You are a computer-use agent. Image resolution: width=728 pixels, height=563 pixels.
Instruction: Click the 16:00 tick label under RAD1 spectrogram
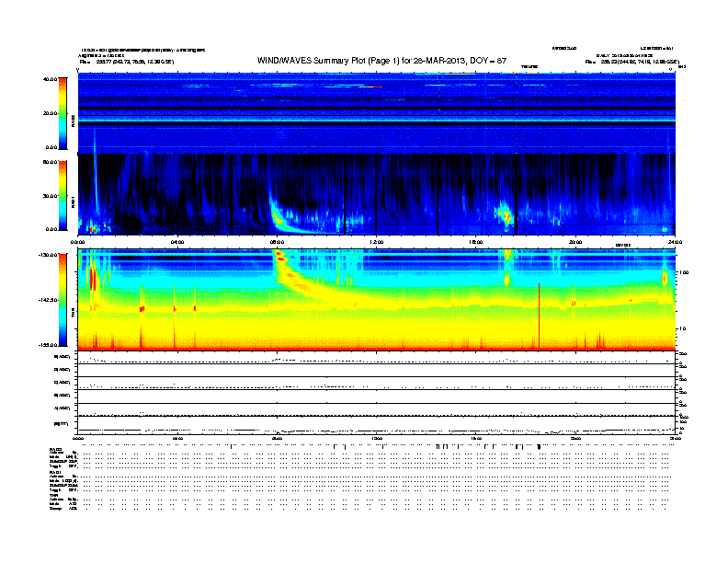pos(476,242)
